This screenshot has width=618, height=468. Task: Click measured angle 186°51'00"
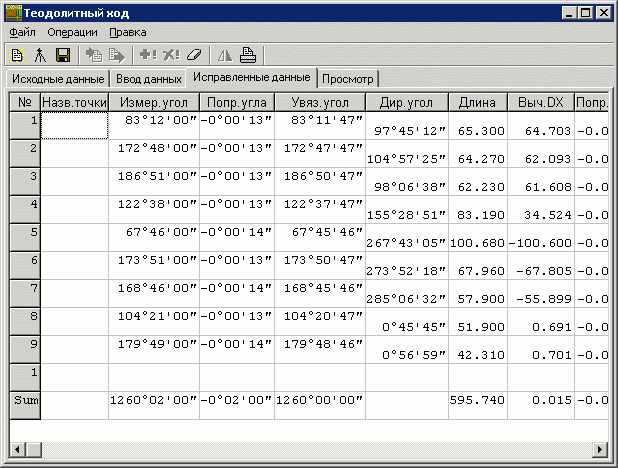pyautogui.click(x=157, y=176)
